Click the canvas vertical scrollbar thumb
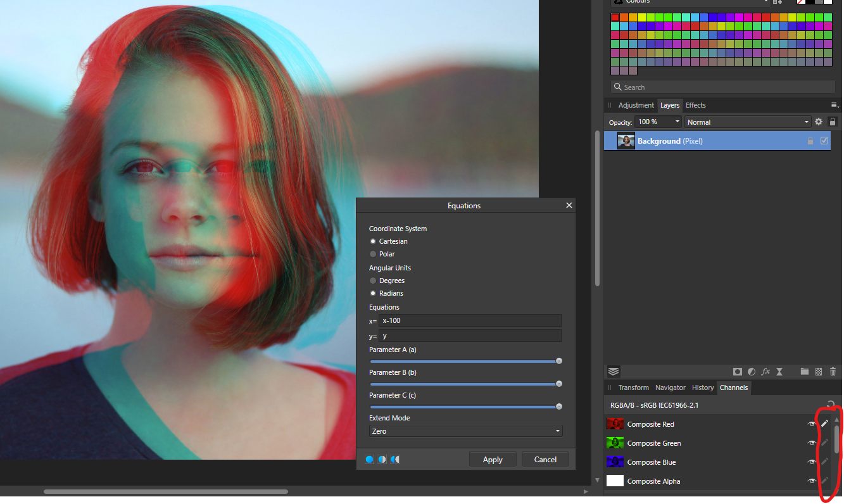Screen dimensions: 844x504 [597, 208]
